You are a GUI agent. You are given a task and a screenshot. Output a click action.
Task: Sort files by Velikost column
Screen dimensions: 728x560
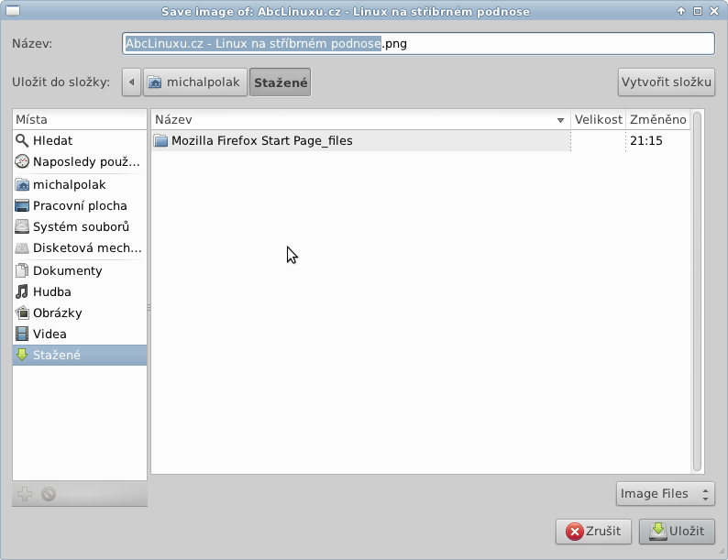(598, 119)
